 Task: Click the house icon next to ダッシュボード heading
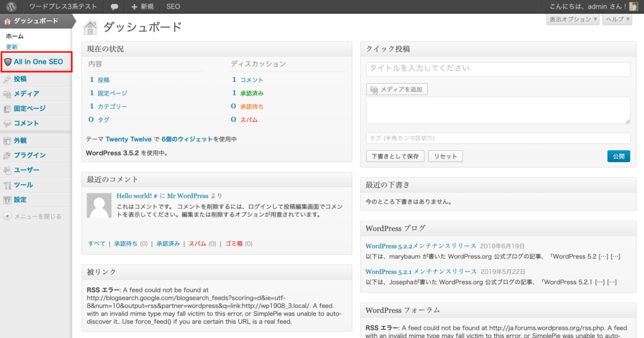point(90,28)
